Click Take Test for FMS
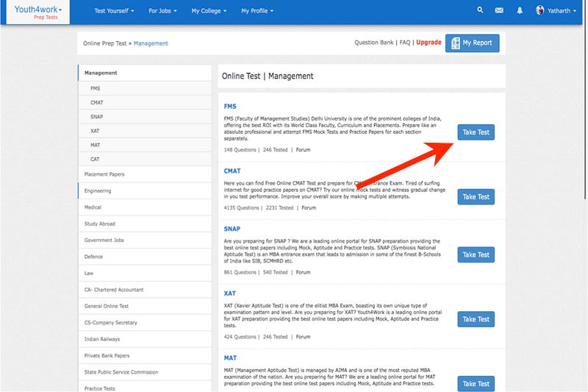This screenshot has height=392, width=588. (x=476, y=132)
